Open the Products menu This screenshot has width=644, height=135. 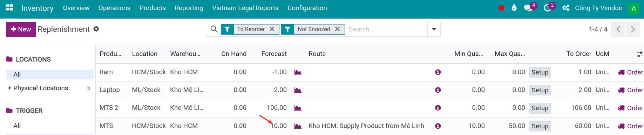point(152,8)
